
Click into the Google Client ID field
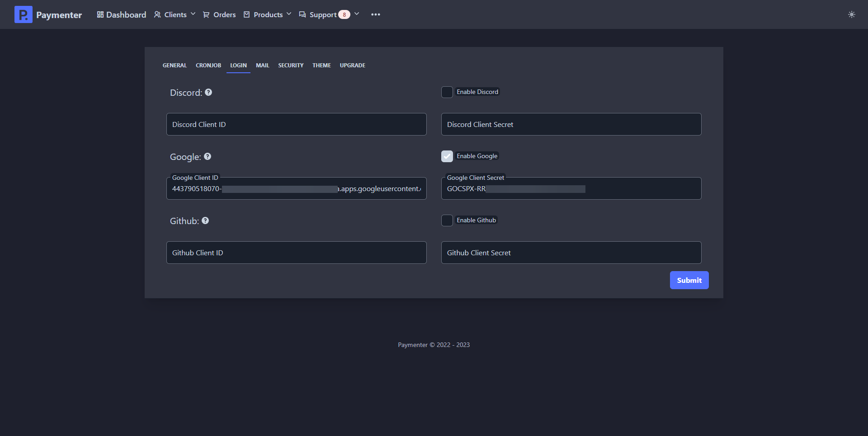pos(297,188)
